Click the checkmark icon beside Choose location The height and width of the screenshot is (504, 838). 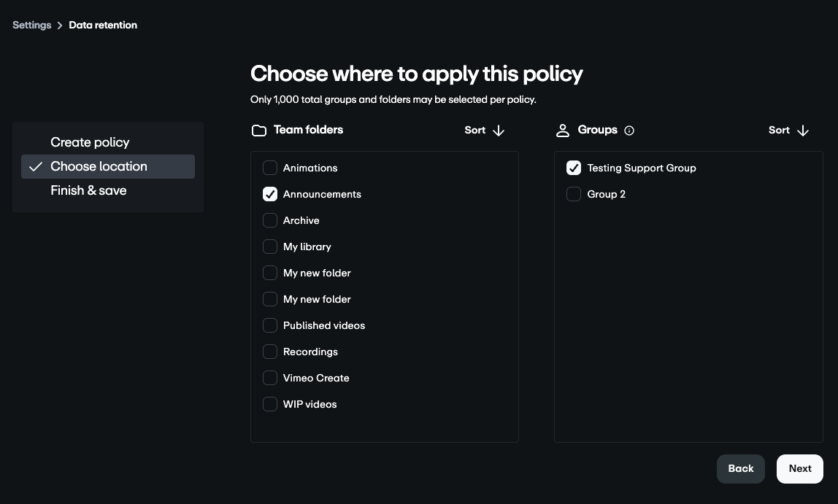coord(36,166)
